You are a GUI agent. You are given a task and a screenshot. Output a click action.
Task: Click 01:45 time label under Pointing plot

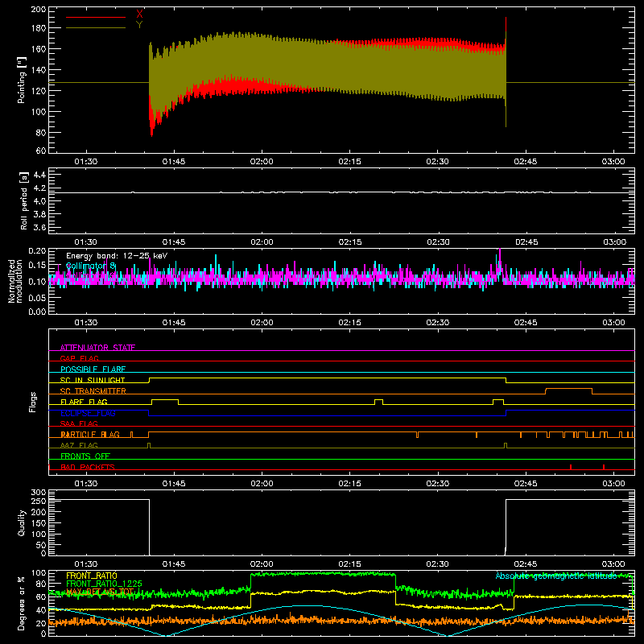(174, 162)
